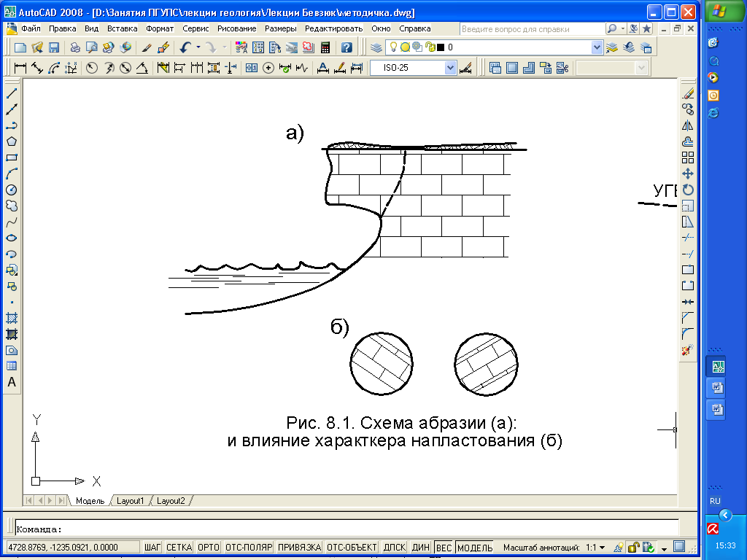The width and height of the screenshot is (747, 560).
Task: Toggle ДПСК dynamic UCS
Action: click(395, 548)
